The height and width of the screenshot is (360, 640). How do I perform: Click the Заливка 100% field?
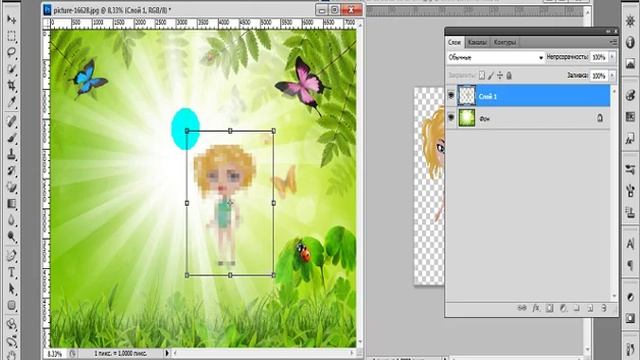599,76
